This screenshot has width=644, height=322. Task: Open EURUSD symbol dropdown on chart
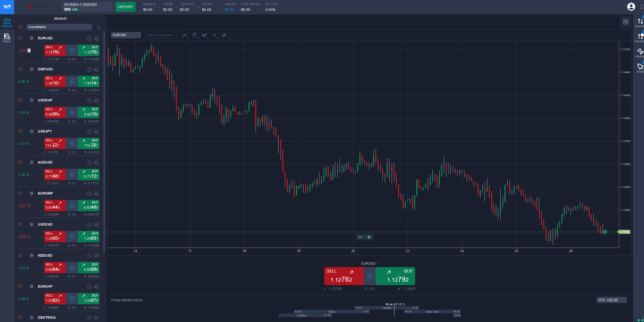coord(126,35)
